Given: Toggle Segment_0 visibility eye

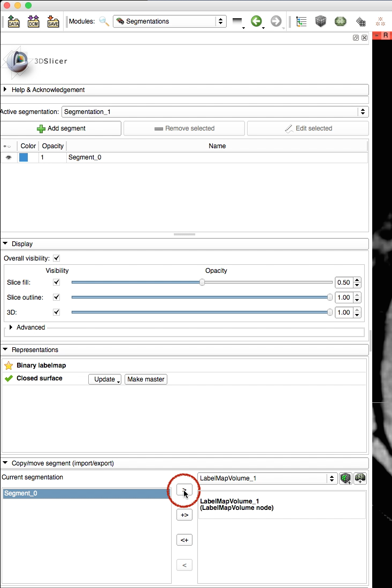Looking at the screenshot, I should point(9,157).
